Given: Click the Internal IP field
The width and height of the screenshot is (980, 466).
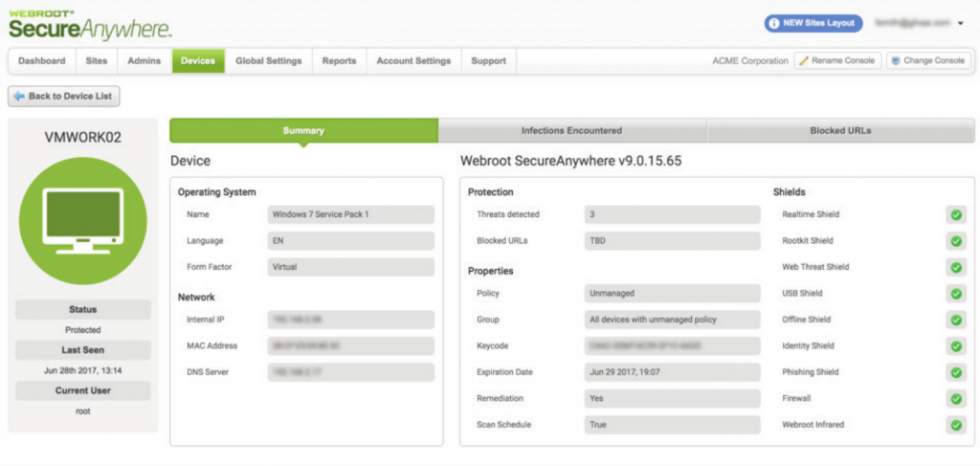Looking at the screenshot, I should (350, 320).
